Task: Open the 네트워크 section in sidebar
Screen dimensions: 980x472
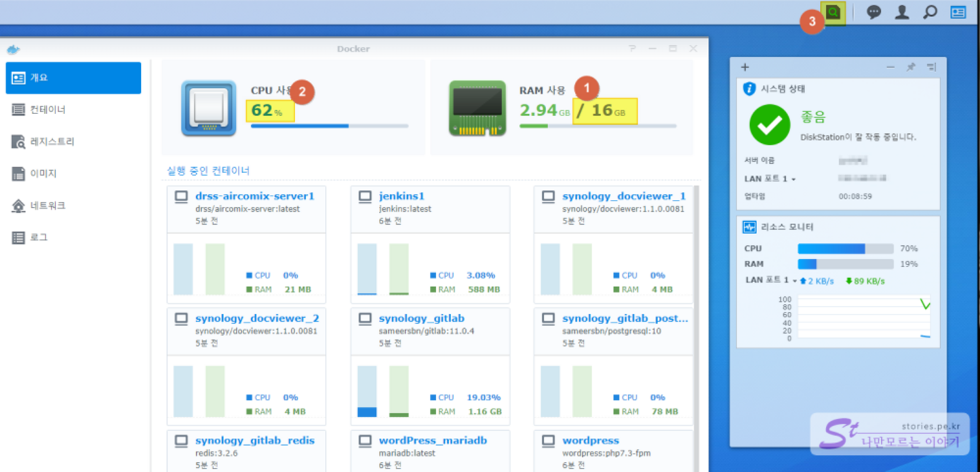Action: 47,206
